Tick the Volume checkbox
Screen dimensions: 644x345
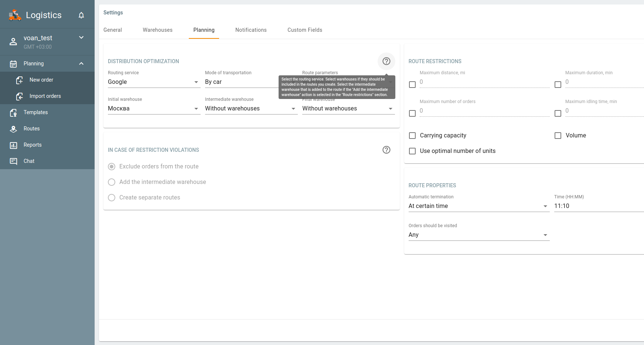[558, 136]
